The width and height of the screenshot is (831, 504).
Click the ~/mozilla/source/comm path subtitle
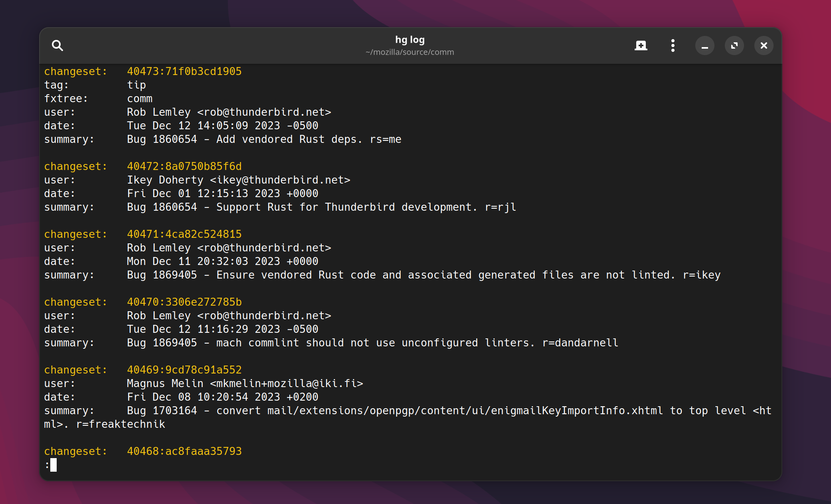(x=410, y=52)
